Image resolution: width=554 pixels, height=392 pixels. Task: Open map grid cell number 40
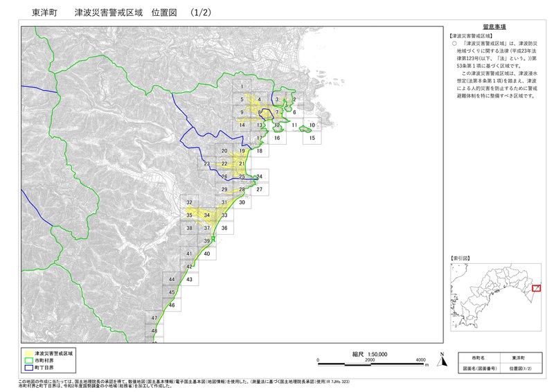click(206, 254)
